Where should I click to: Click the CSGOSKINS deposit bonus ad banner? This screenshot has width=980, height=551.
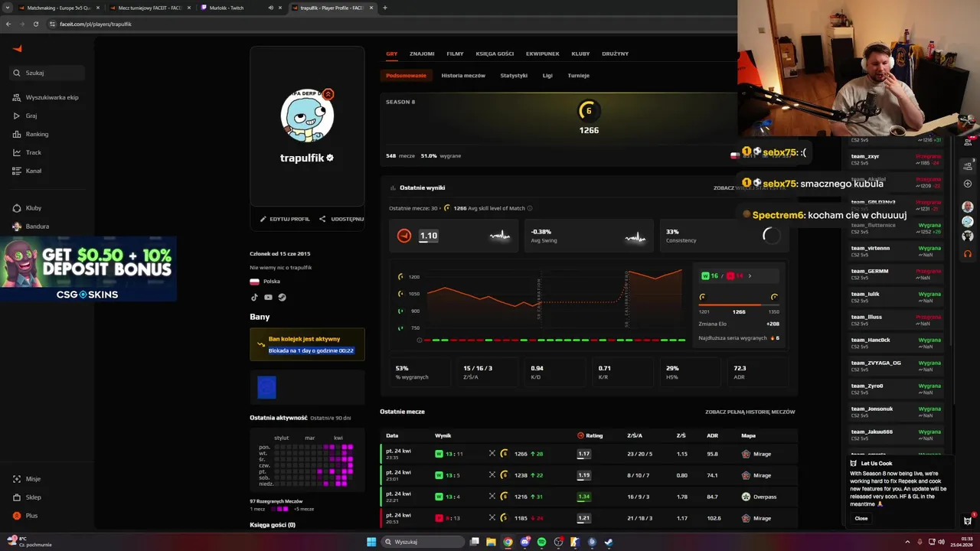(89, 269)
